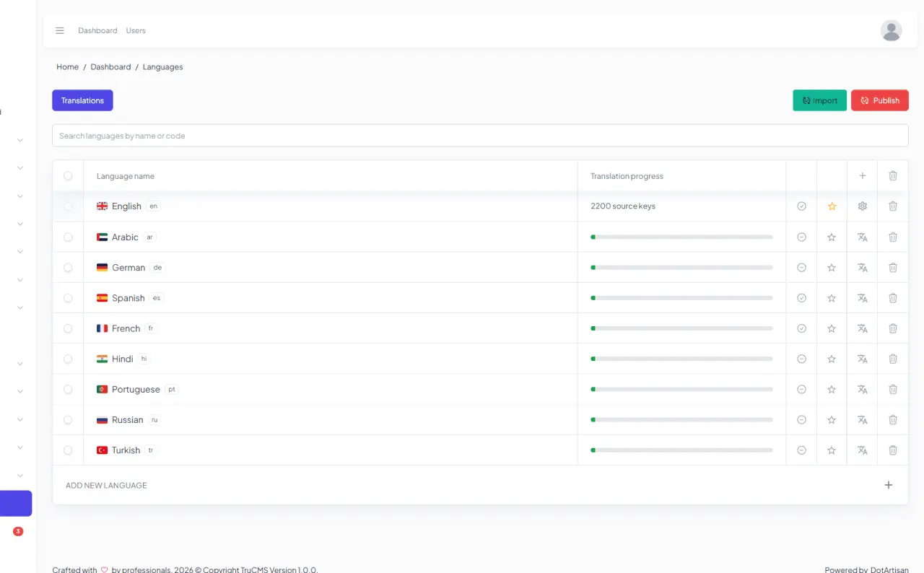924x573 pixels.
Task: Delete the German language row
Action: tap(893, 267)
